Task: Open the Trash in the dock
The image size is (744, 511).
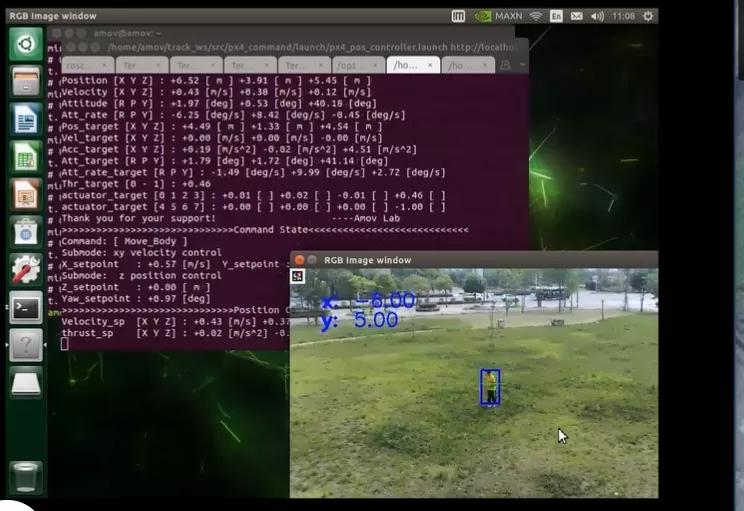Action: tap(26, 477)
